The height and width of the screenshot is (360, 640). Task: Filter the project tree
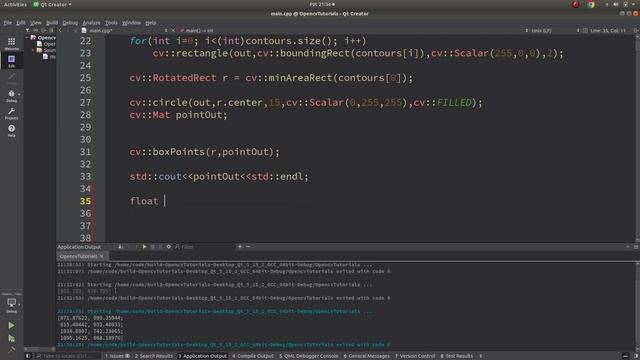point(27,30)
